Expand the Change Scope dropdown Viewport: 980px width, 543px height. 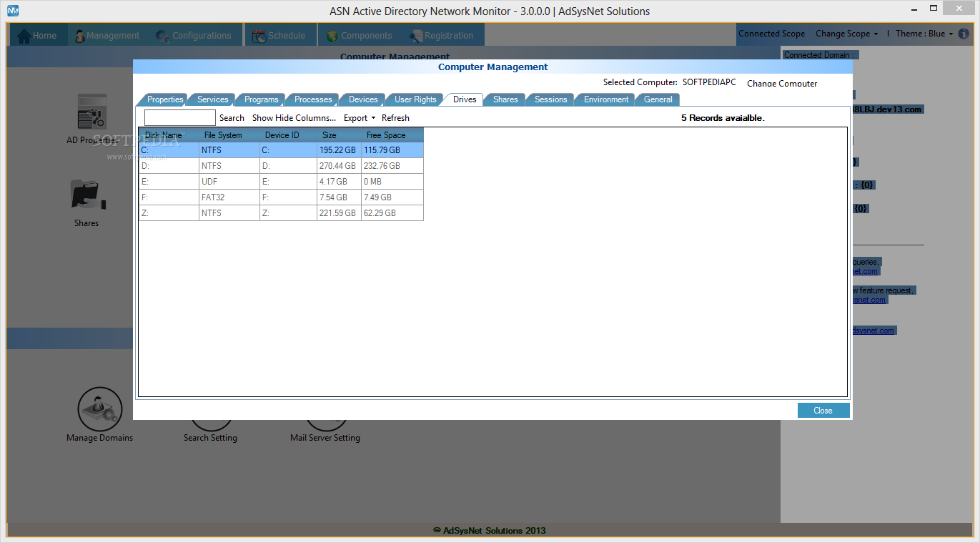pos(846,34)
